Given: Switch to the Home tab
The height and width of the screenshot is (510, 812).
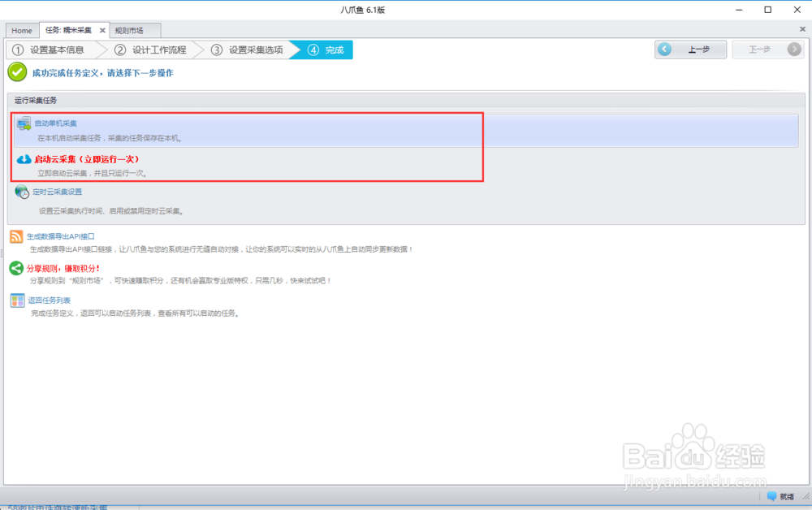Looking at the screenshot, I should 22,31.
